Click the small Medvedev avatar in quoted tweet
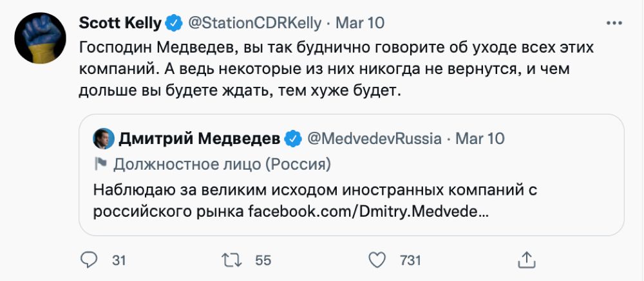 click(x=102, y=138)
